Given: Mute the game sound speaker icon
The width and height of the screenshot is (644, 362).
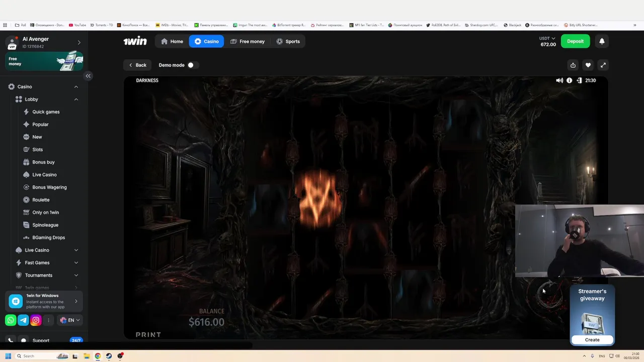Looking at the screenshot, I should coord(559,80).
